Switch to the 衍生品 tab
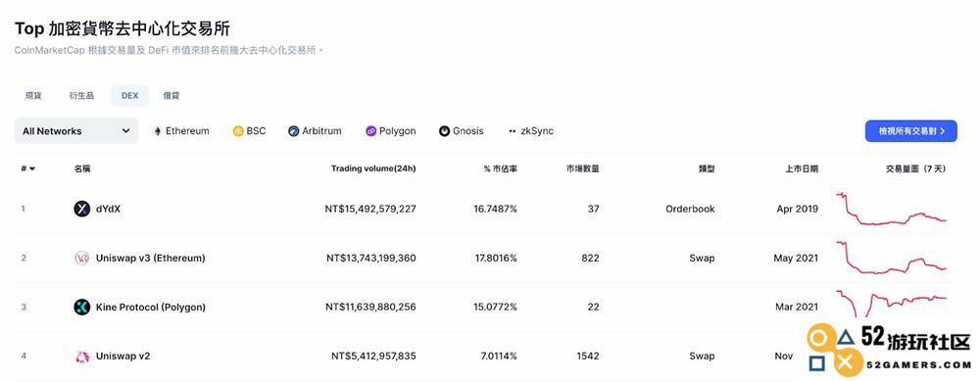The width and height of the screenshot is (980, 382). (x=81, y=96)
